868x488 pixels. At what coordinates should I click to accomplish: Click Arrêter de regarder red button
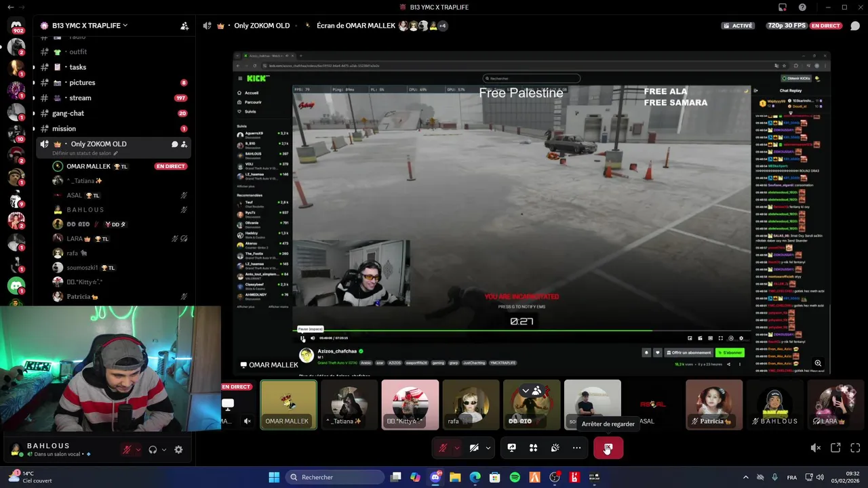(608, 448)
